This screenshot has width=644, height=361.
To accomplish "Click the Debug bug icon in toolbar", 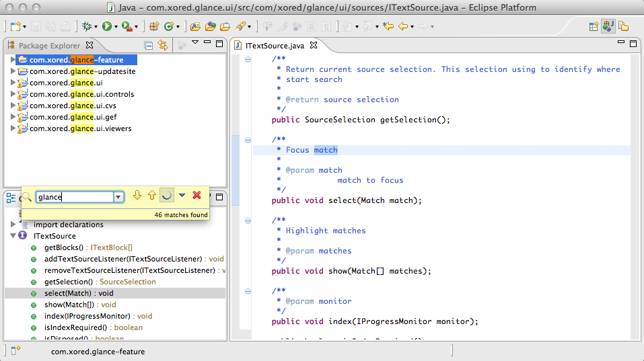I will click(87, 27).
